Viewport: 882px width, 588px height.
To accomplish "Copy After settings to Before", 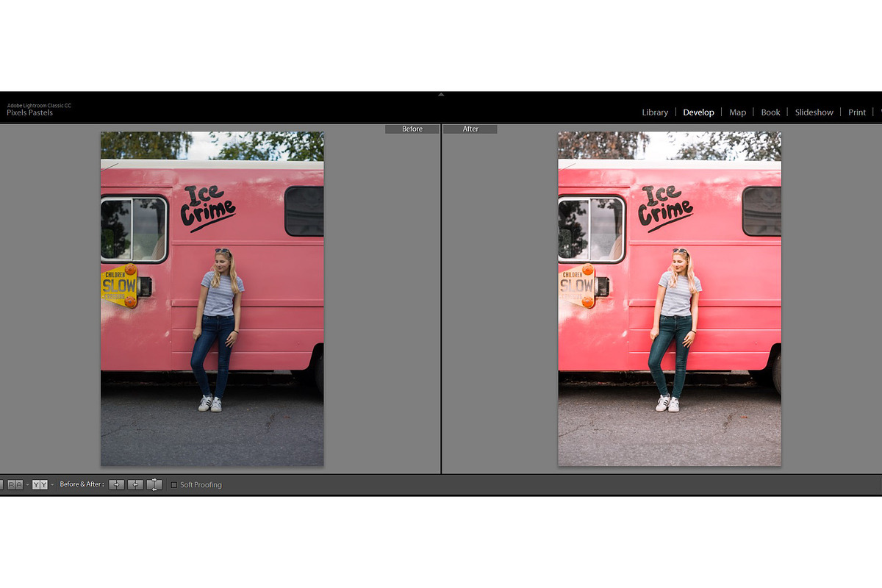I will pyautogui.click(x=135, y=484).
